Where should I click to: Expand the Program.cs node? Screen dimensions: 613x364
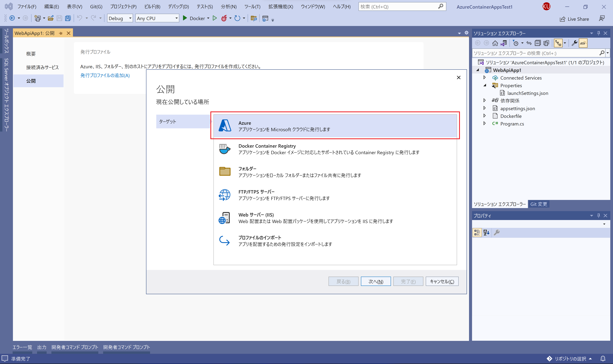tap(484, 123)
